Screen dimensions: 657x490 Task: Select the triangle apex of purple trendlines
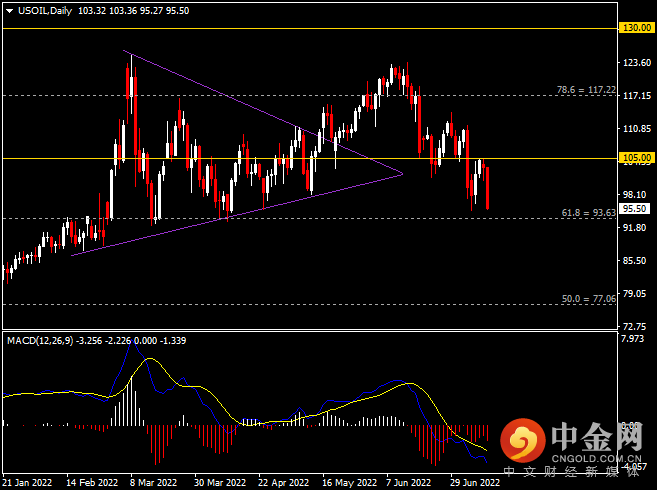click(x=402, y=174)
